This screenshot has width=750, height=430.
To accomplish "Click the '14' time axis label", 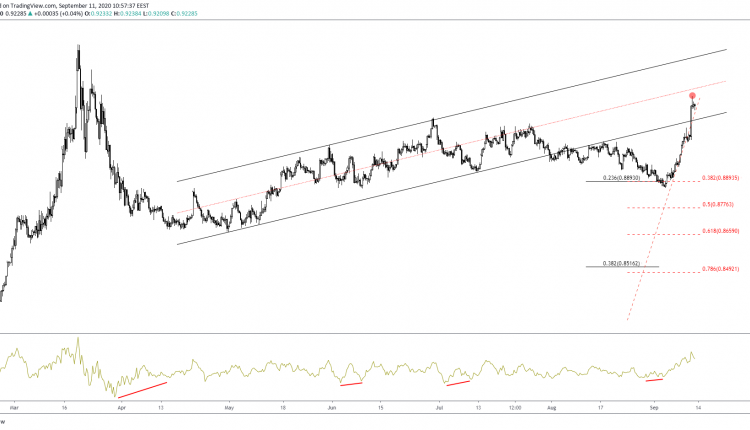I will [698, 408].
